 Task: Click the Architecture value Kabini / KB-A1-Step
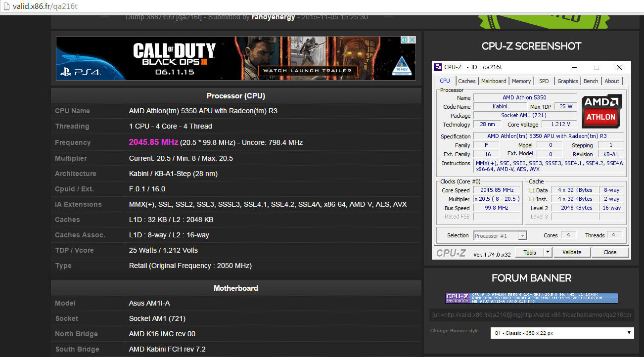click(x=173, y=174)
